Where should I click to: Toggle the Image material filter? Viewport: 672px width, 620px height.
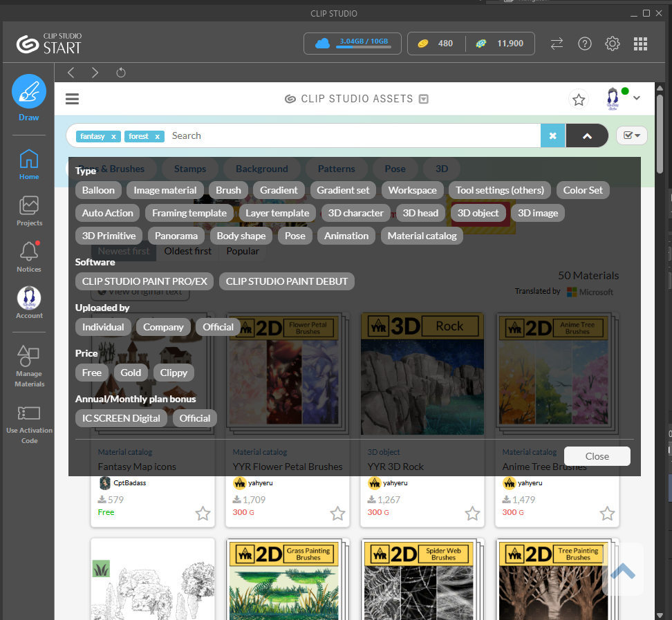[x=165, y=190]
